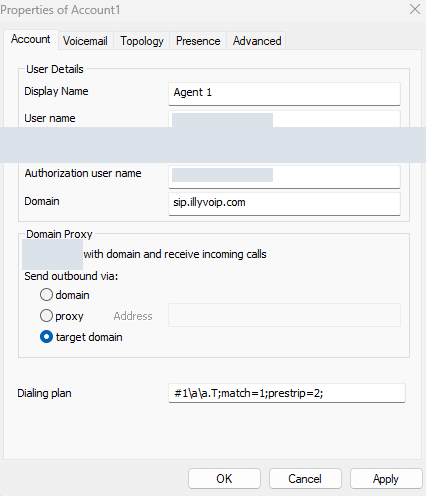
Task: Select the domain radio button
Action: (46, 295)
